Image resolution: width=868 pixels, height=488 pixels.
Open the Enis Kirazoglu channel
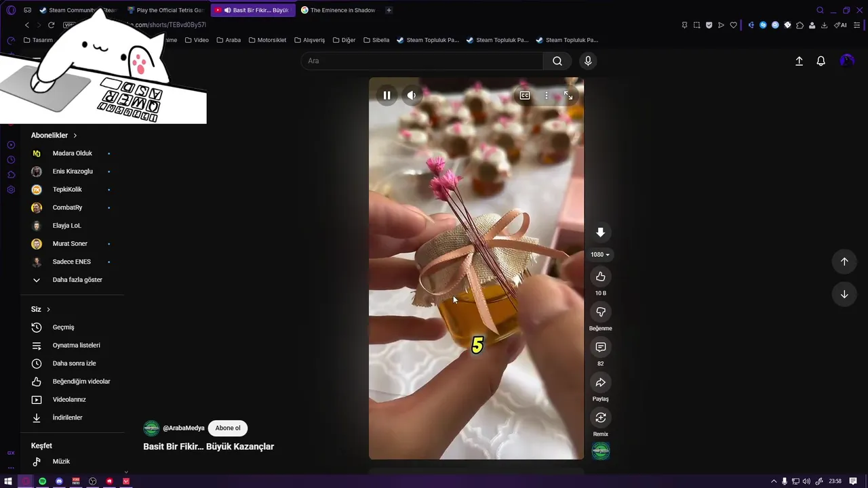[x=72, y=171]
